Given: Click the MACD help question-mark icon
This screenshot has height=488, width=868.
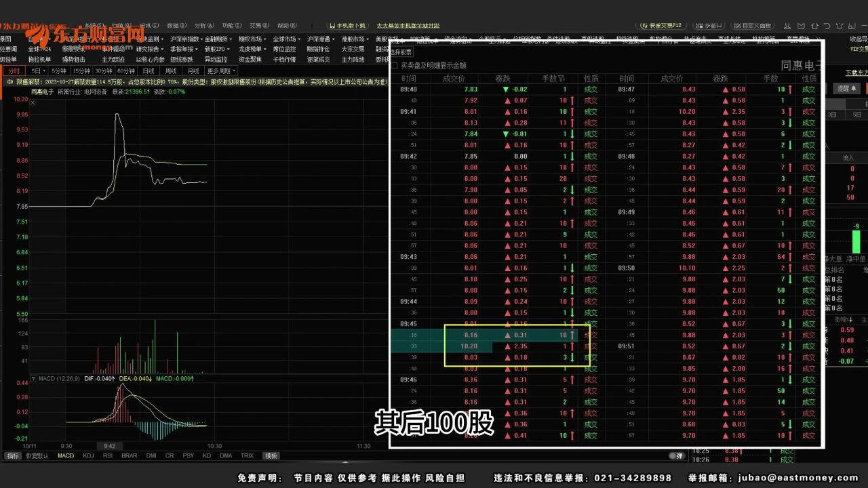Looking at the screenshot, I should point(33,378).
